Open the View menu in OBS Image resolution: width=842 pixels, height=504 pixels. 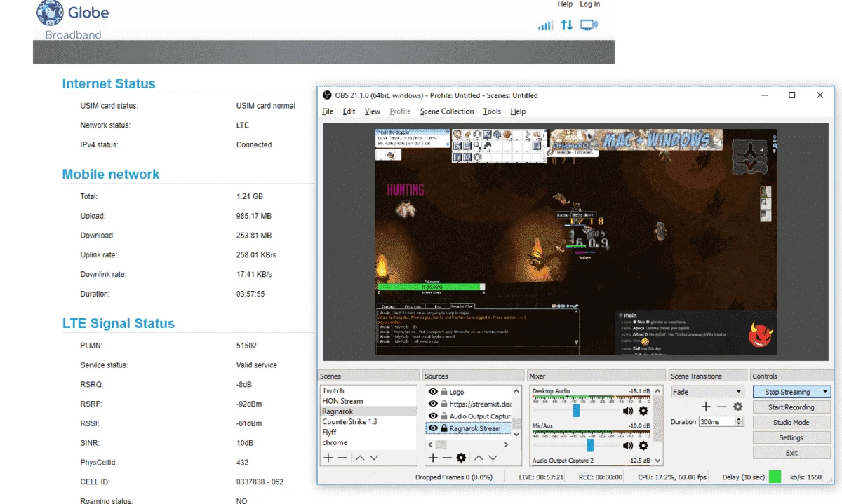[x=373, y=111]
